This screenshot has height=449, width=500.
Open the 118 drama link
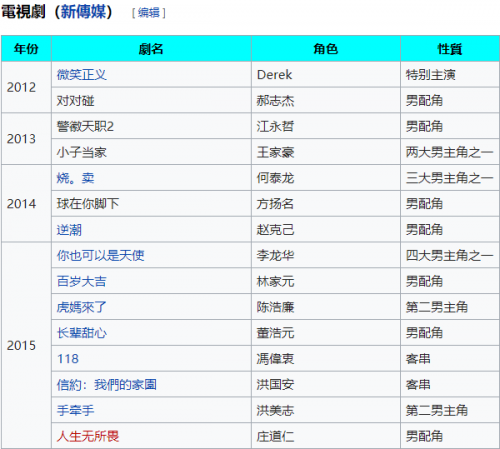(x=68, y=359)
